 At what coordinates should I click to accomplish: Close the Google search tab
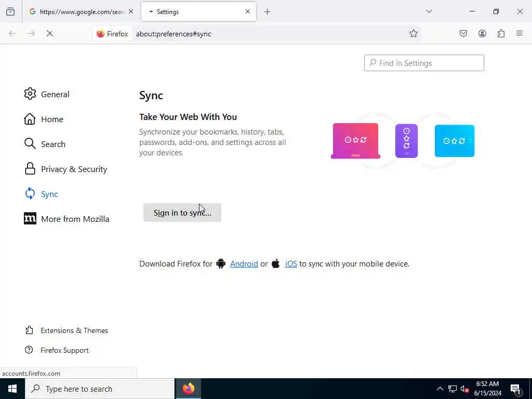tap(131, 11)
